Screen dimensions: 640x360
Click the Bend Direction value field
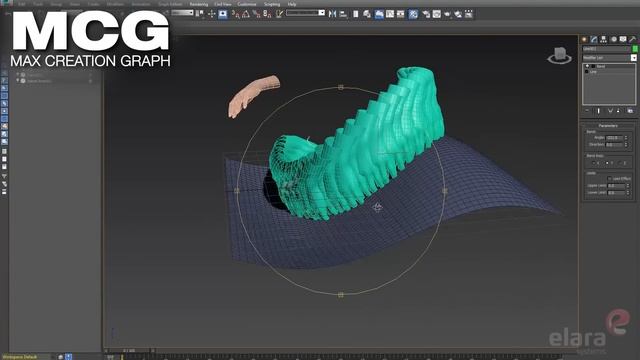pos(615,144)
